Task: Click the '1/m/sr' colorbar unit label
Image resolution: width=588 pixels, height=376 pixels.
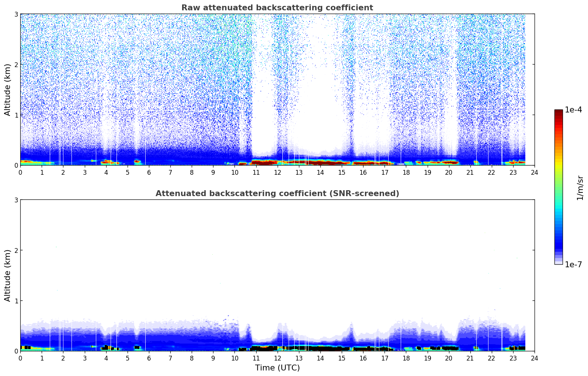Action: point(580,187)
